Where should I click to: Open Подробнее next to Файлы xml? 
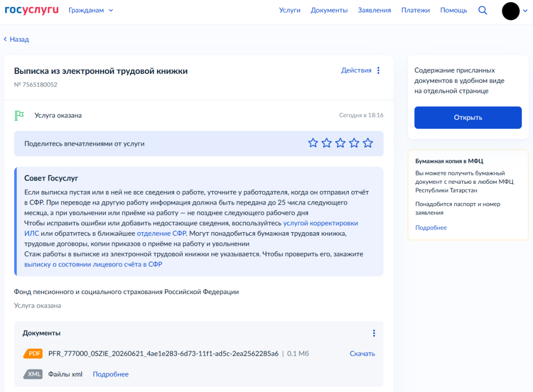[x=110, y=374]
